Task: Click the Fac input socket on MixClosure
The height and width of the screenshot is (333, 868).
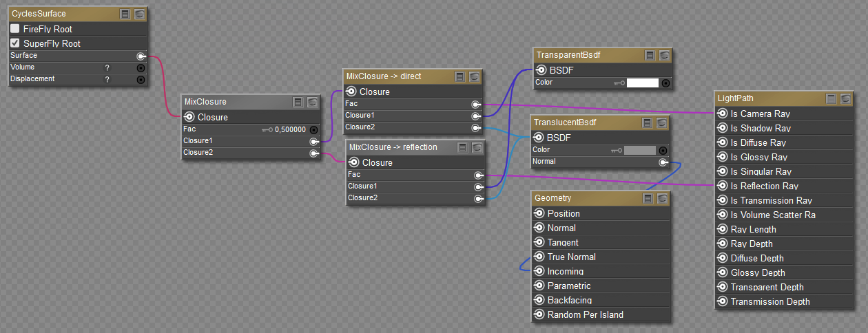Action: [x=314, y=129]
